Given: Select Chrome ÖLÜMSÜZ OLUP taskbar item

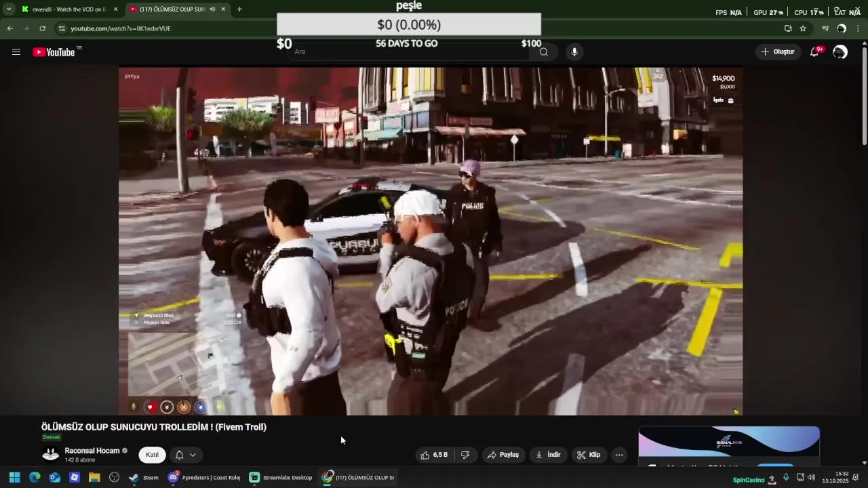Looking at the screenshot, I should [x=358, y=477].
